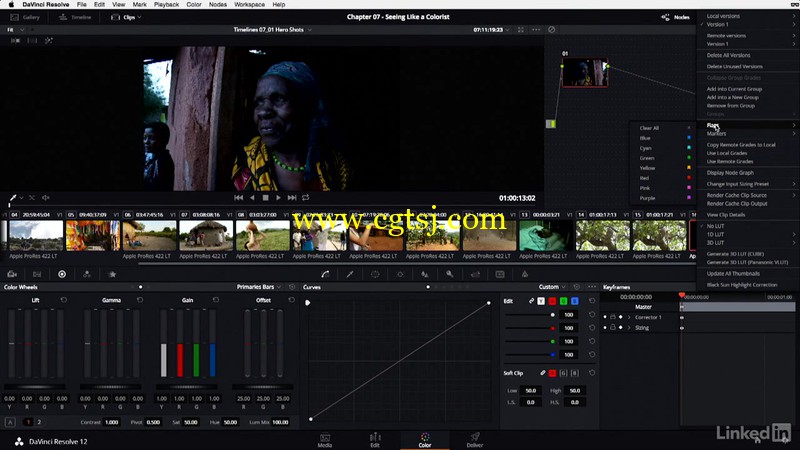Open the Motion Effects star icon
This screenshot has height=450, width=800.
[x=112, y=274]
